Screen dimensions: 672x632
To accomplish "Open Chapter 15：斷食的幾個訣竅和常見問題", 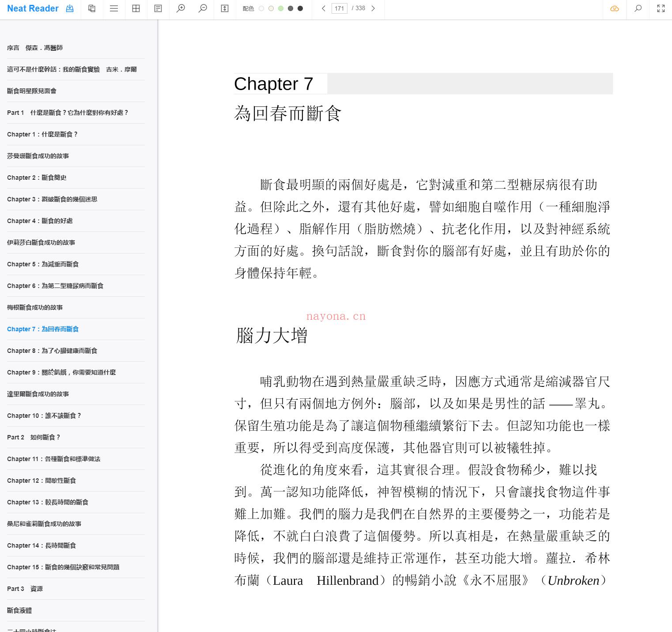I will coord(76,567).
